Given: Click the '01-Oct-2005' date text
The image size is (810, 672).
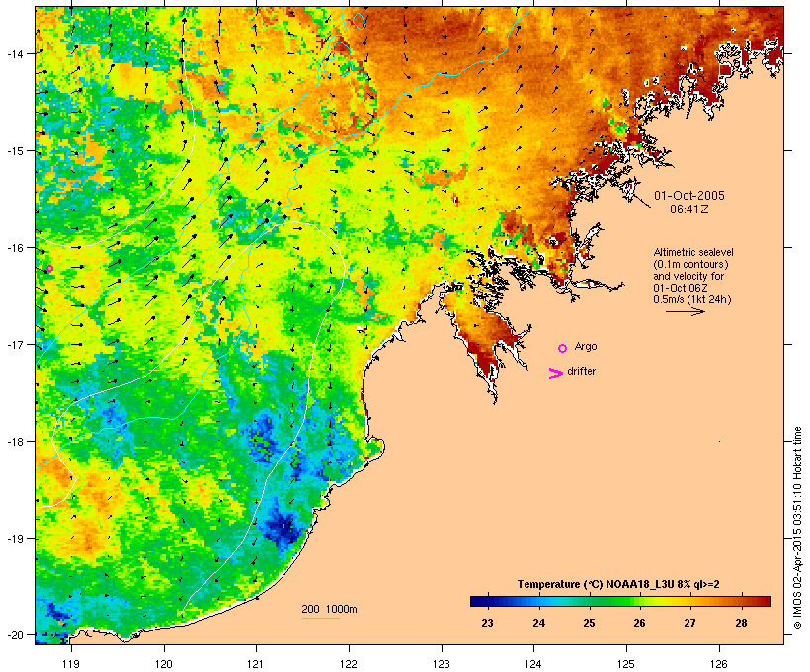Looking at the screenshot, I should (x=689, y=196).
